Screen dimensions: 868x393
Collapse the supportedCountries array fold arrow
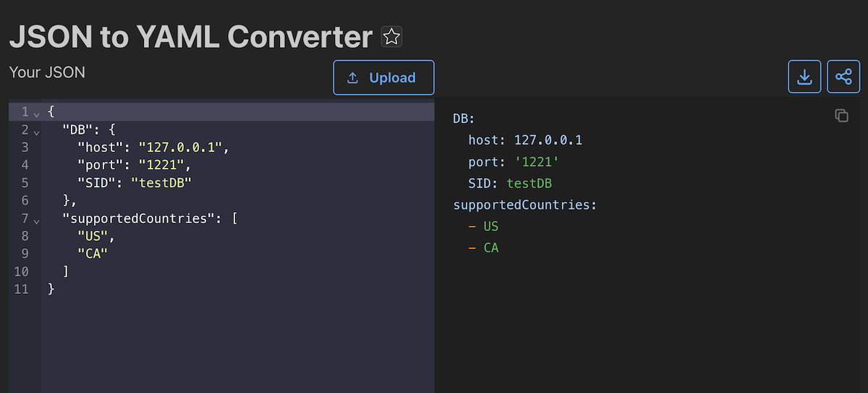coord(36,219)
